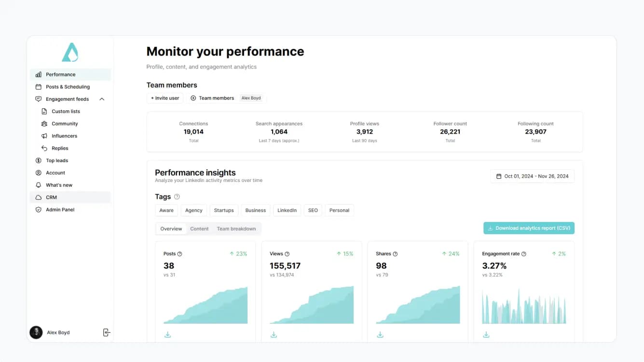Click the Engagement rate download icon
Viewport: 644px width, 362px height.
486,334
